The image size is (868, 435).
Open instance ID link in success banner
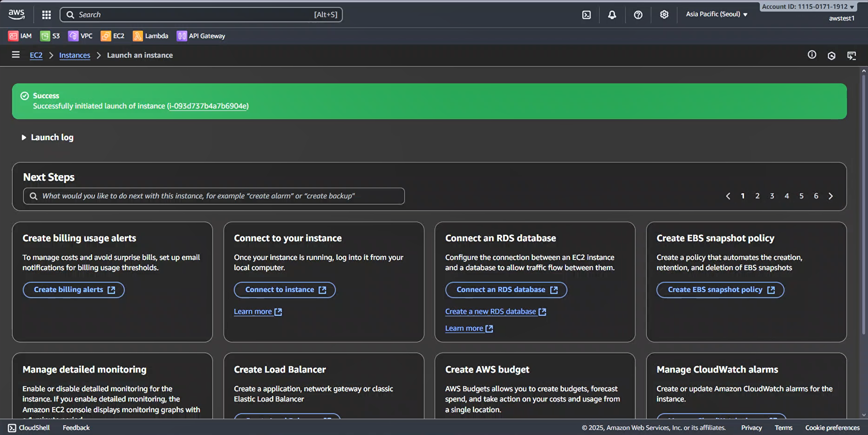tap(208, 106)
